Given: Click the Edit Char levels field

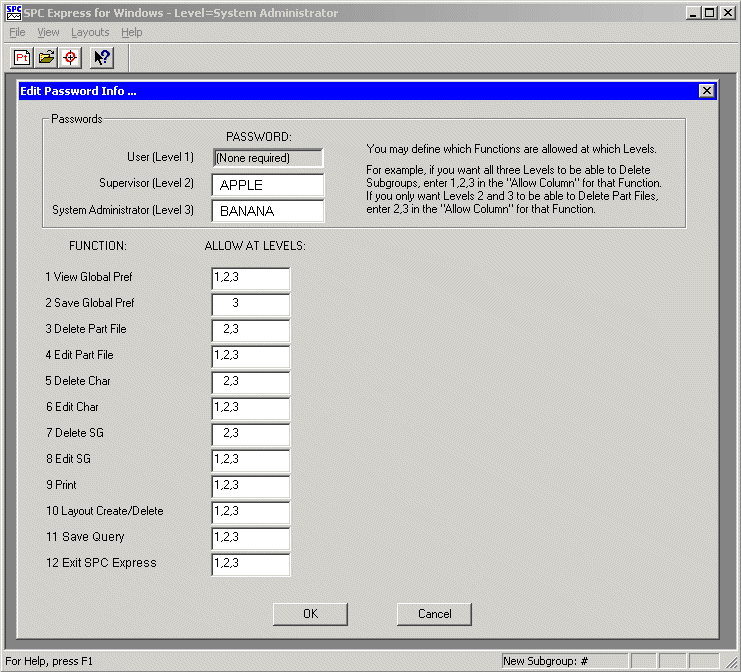Looking at the screenshot, I should (251, 408).
